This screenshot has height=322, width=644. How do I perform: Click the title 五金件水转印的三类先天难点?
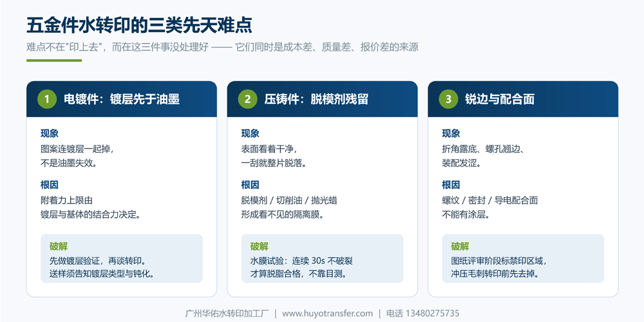139,25
